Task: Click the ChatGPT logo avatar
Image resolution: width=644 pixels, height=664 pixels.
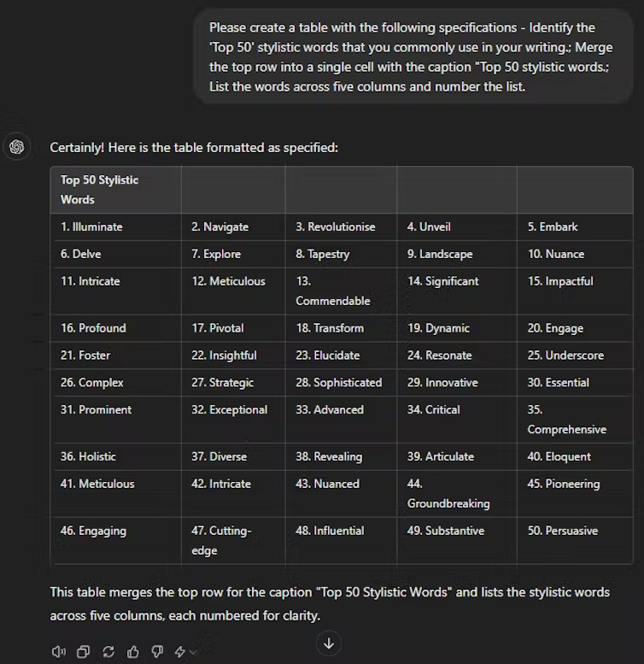Action: coord(17,147)
